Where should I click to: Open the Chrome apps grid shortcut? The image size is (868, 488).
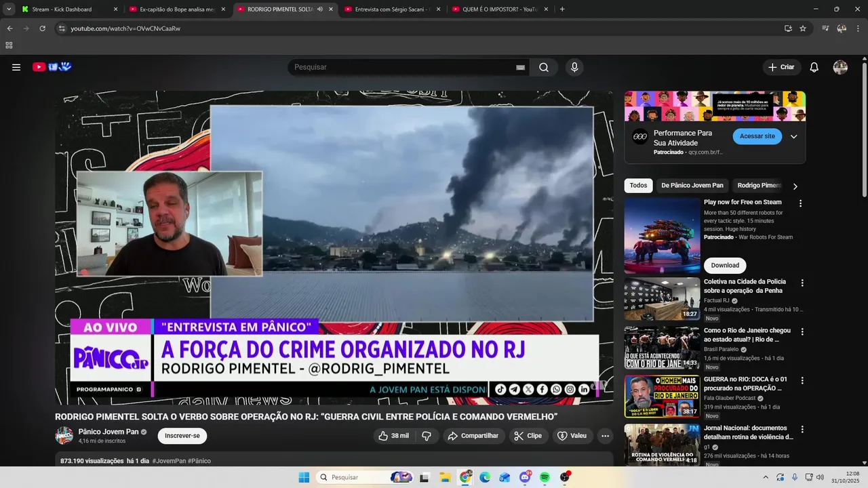tap(9, 45)
